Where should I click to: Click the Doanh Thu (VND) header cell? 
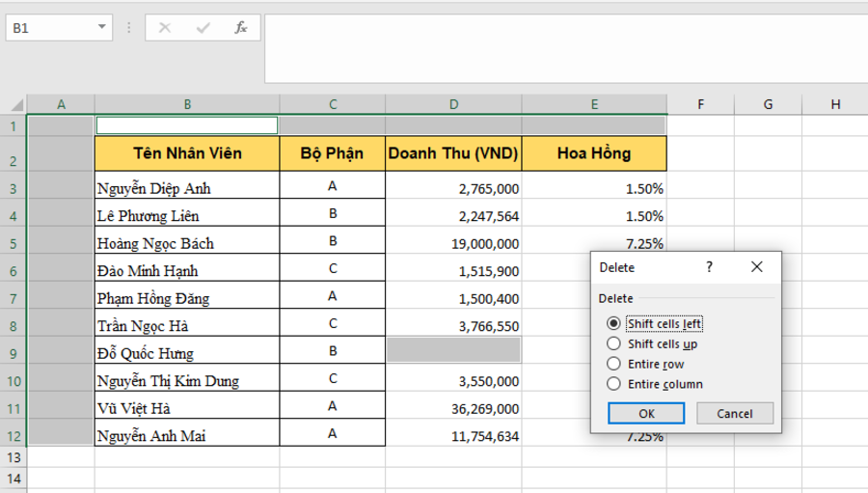453,153
